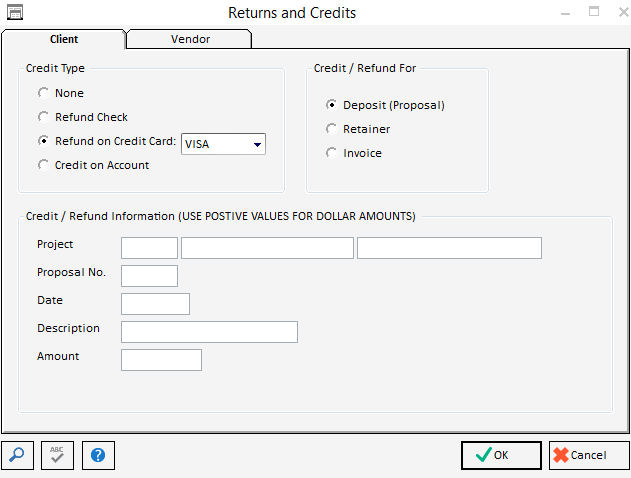Select the None credit type option

click(x=43, y=93)
